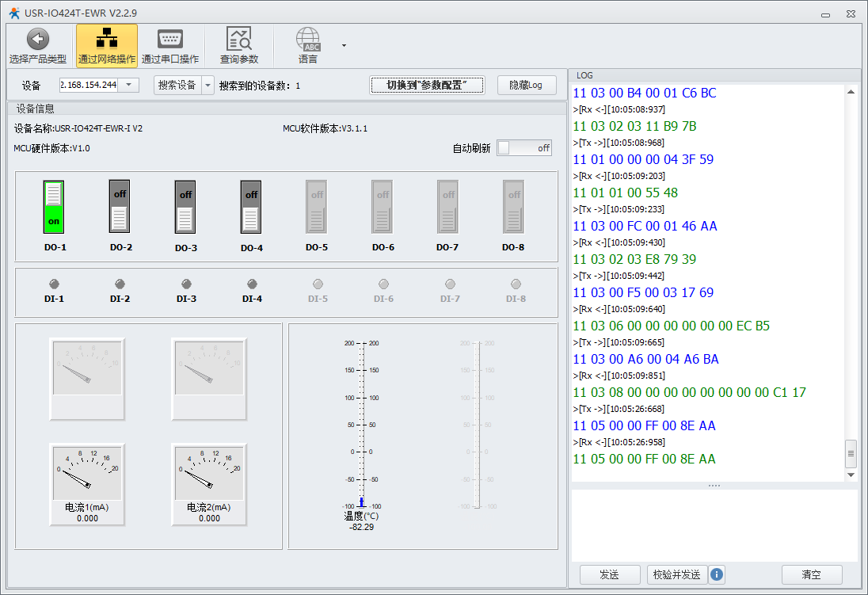Image resolution: width=868 pixels, height=595 pixels.
Task: Select log line 11 03 02 03 E8 79 39
Action: [x=634, y=259]
